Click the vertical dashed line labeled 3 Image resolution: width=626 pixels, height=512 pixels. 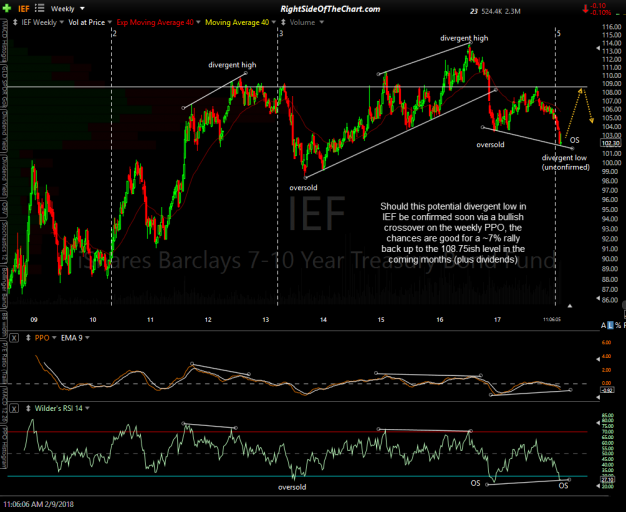(278, 168)
